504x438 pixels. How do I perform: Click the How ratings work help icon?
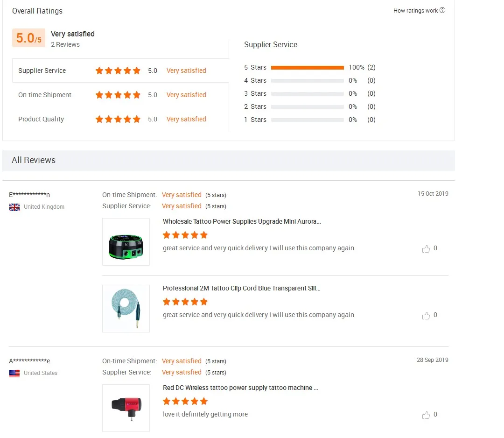click(x=442, y=10)
